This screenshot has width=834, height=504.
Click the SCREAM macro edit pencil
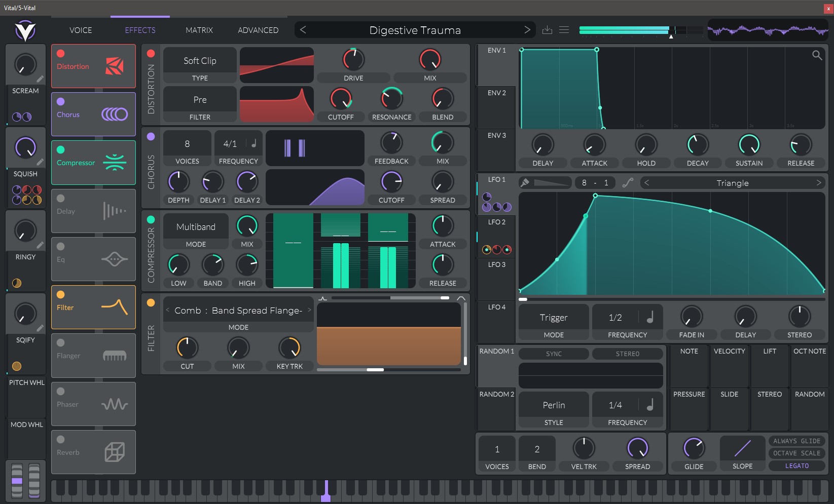pyautogui.click(x=40, y=79)
